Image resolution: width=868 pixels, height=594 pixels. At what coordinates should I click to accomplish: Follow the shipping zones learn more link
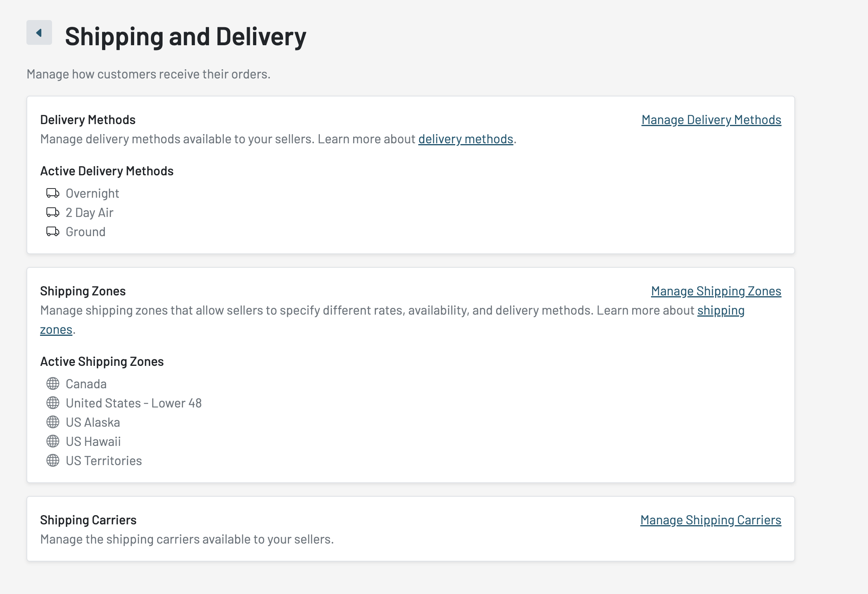point(721,310)
